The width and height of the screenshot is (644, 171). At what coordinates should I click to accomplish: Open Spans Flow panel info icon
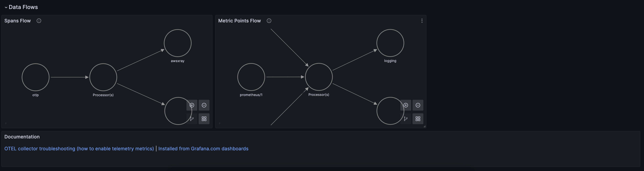(x=39, y=21)
